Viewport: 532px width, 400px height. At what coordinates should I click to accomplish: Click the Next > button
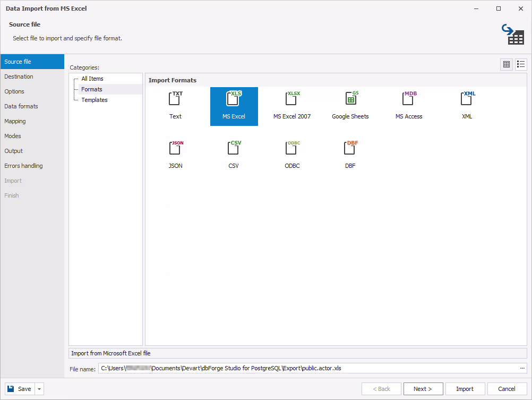point(423,389)
